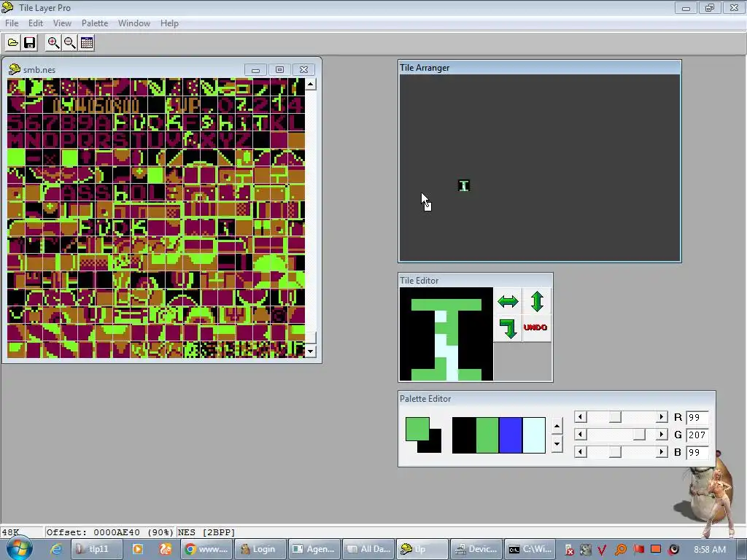Open the media player taskbar icon
The height and width of the screenshot is (560, 747).
pos(138,549)
